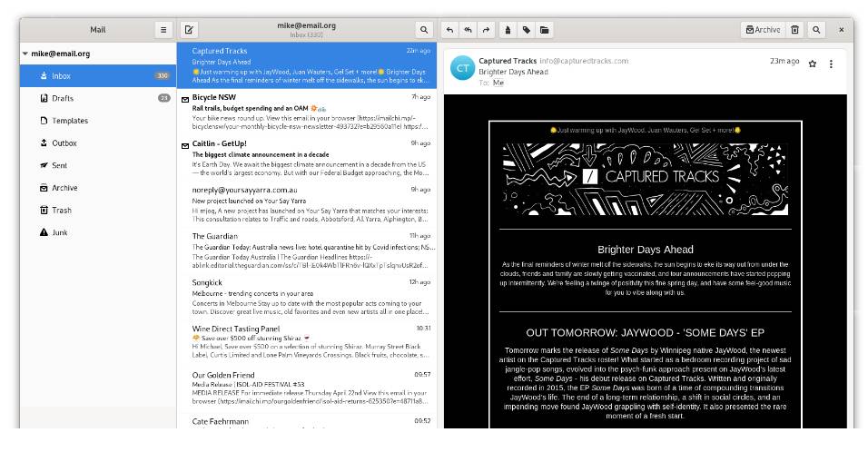Open the Sent folder
The width and height of the screenshot is (868, 452).
coord(98,165)
